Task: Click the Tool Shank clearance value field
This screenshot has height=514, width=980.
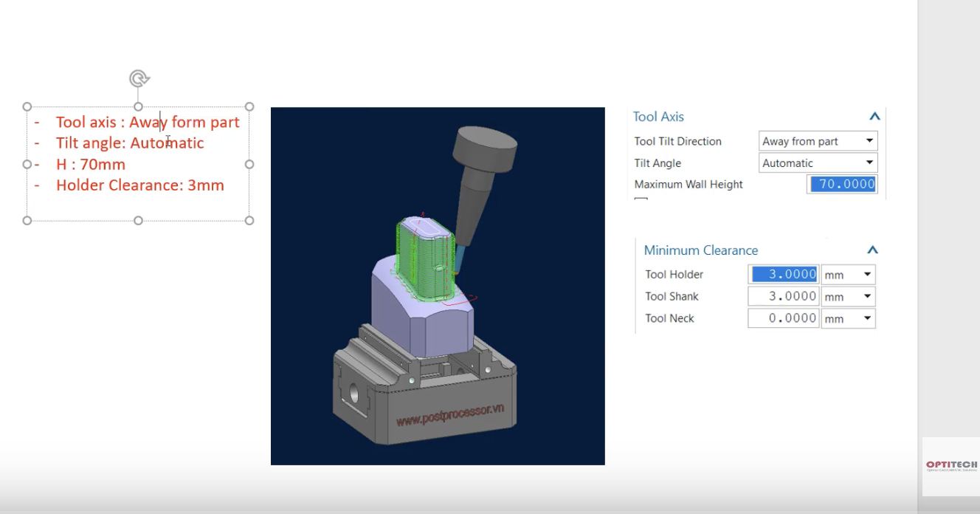Action: point(784,297)
